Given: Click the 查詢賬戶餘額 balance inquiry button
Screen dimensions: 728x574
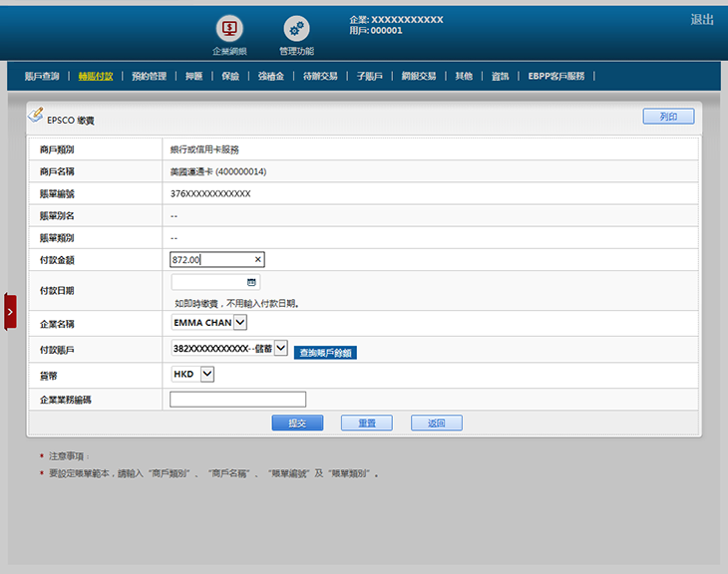Looking at the screenshot, I should click(x=325, y=352).
